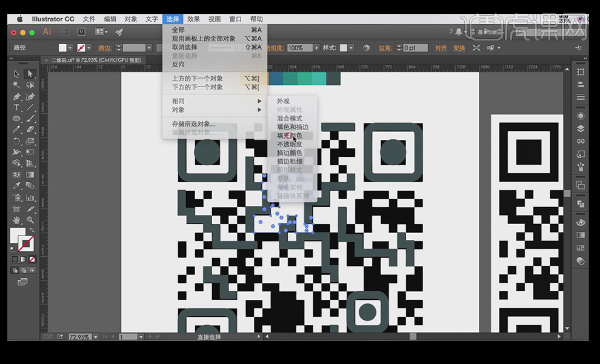
Task: Choose 填充颜色 from the submenu
Action: coord(289,136)
